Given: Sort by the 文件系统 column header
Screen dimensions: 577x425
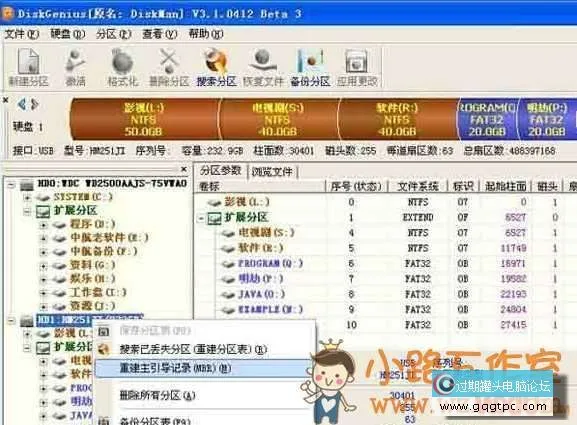Looking at the screenshot, I should 417,187.
